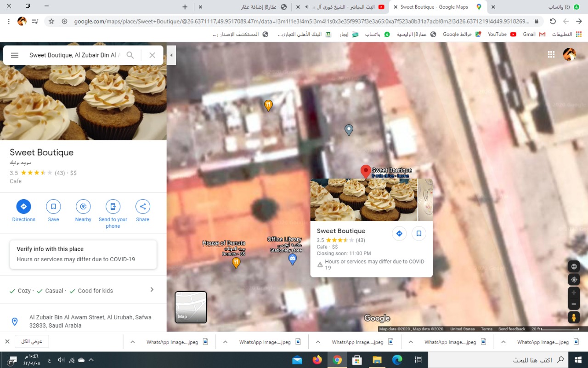Image resolution: width=588 pixels, height=368 pixels.
Task: Click the Send to your phone icon
Action: (113, 206)
